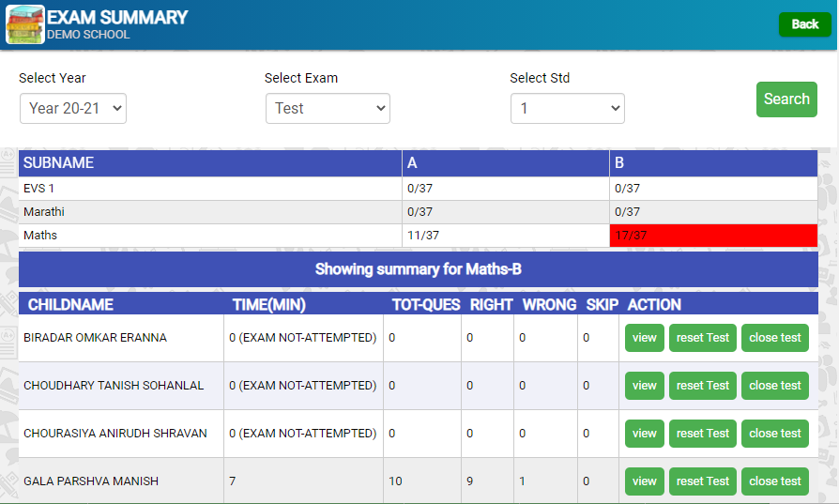Open the Select Std dropdown
The height and width of the screenshot is (504, 839).
click(568, 109)
